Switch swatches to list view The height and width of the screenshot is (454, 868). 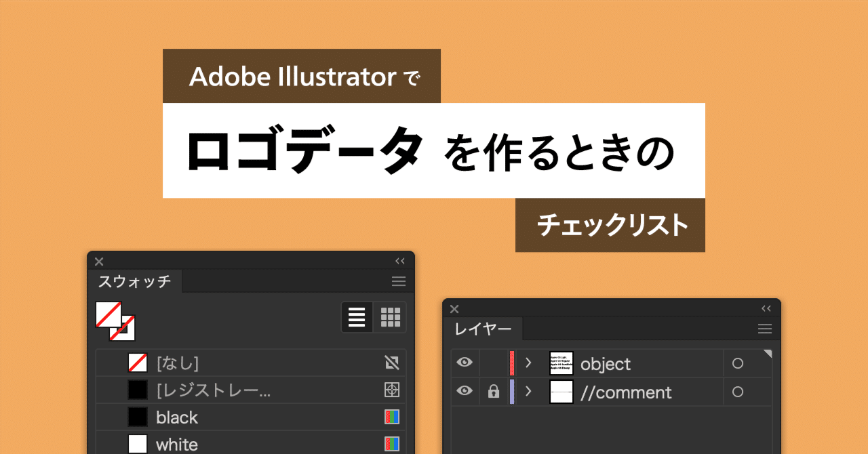tap(356, 316)
